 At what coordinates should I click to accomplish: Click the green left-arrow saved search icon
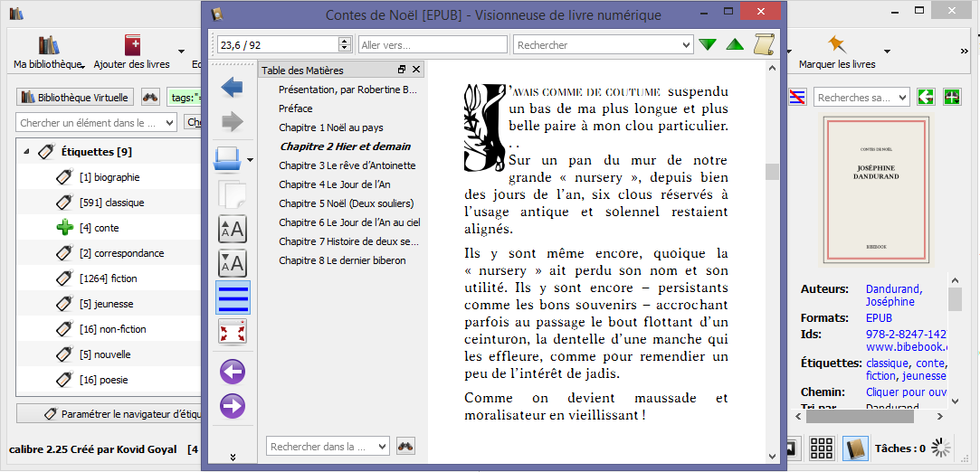click(926, 98)
